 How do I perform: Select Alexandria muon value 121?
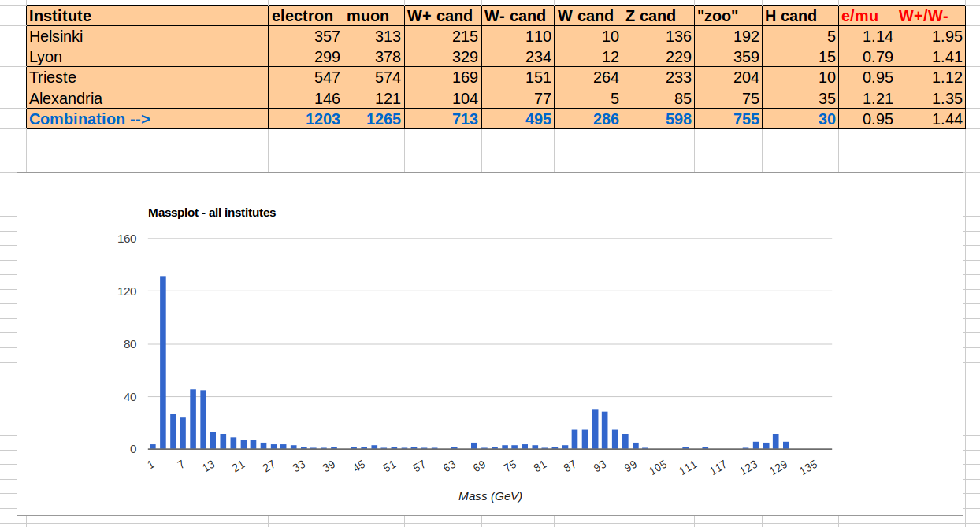point(373,98)
